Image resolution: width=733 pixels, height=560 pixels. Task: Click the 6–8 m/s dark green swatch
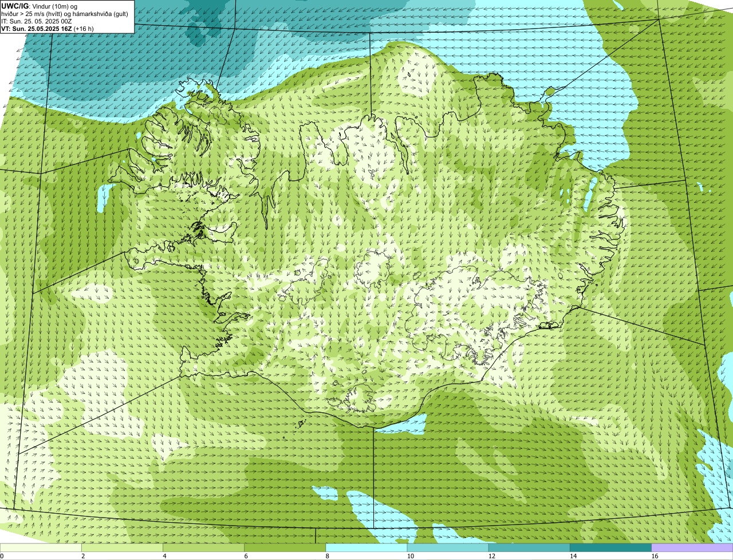[285, 547]
